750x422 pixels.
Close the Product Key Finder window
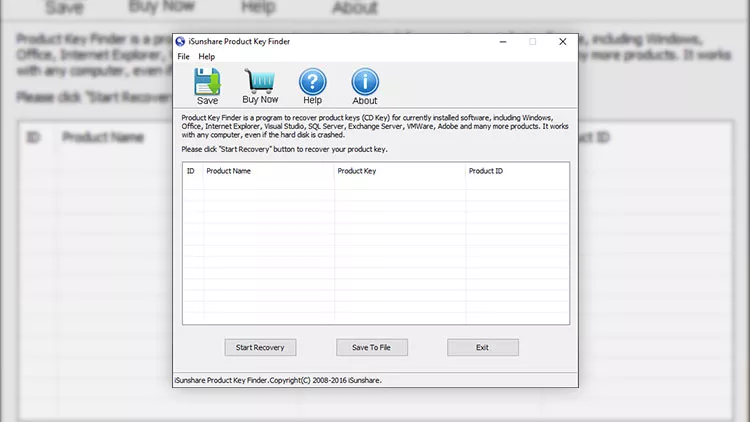(x=562, y=42)
